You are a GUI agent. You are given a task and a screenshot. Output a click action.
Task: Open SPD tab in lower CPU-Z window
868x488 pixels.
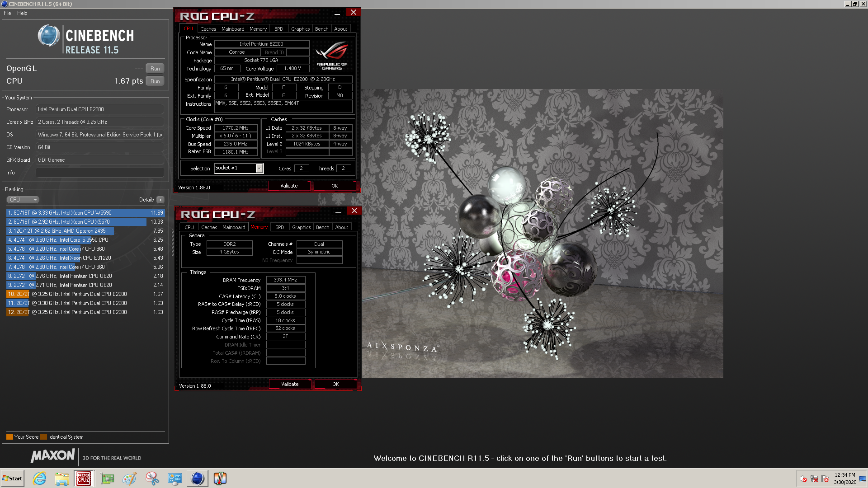pyautogui.click(x=280, y=227)
